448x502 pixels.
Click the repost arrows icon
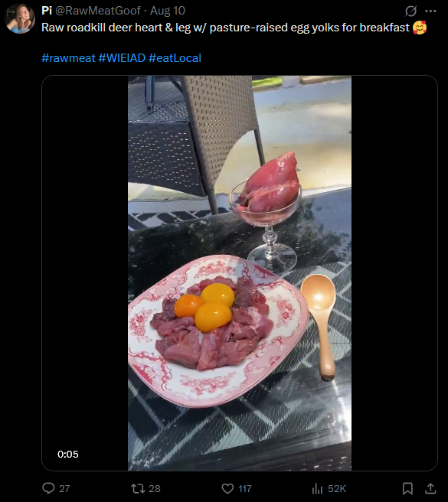(x=138, y=488)
